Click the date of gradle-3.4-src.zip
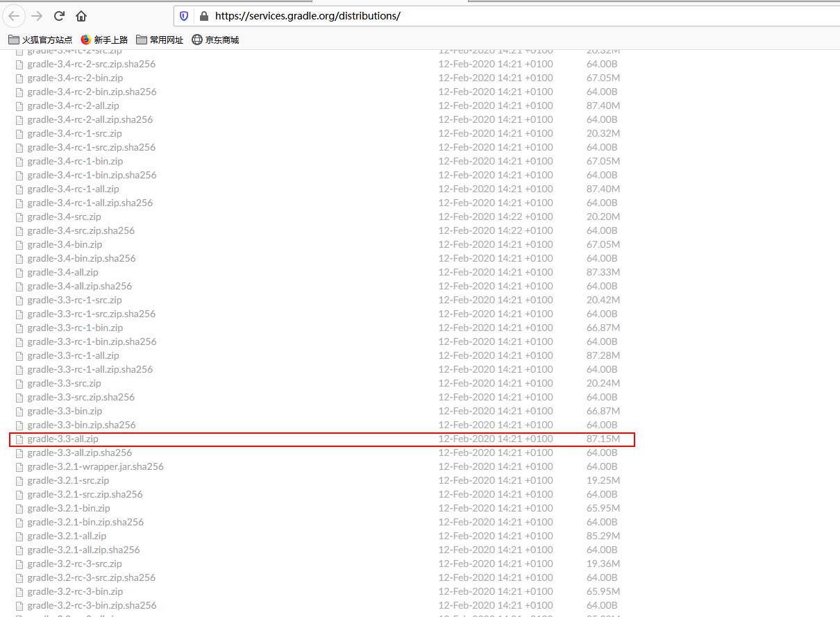840x617 pixels. tap(496, 217)
